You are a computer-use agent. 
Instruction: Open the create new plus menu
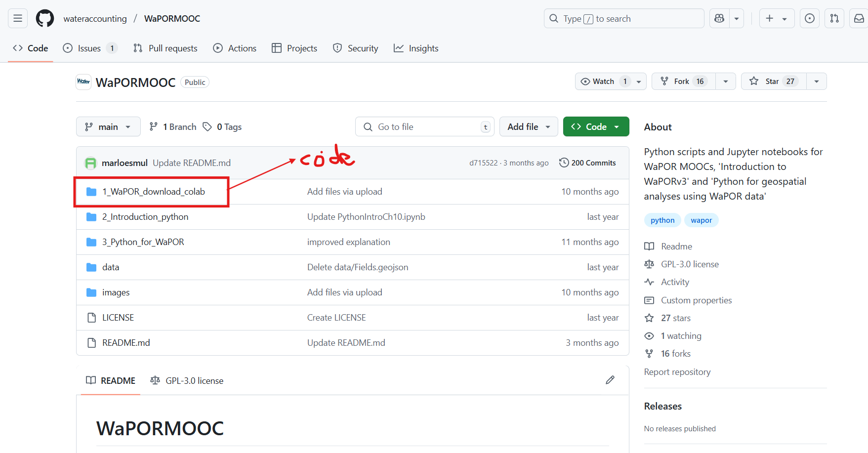click(x=777, y=18)
